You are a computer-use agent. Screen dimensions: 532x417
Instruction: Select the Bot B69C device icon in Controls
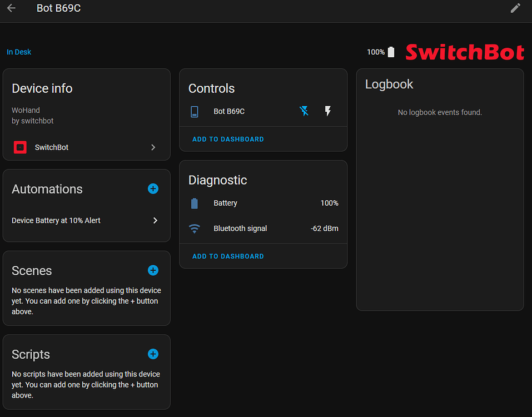tap(194, 111)
